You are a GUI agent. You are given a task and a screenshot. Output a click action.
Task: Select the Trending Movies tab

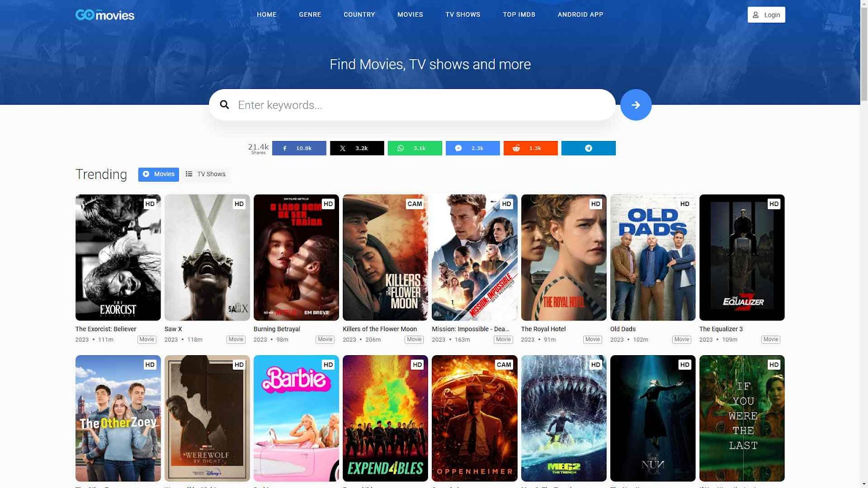pyautogui.click(x=158, y=174)
